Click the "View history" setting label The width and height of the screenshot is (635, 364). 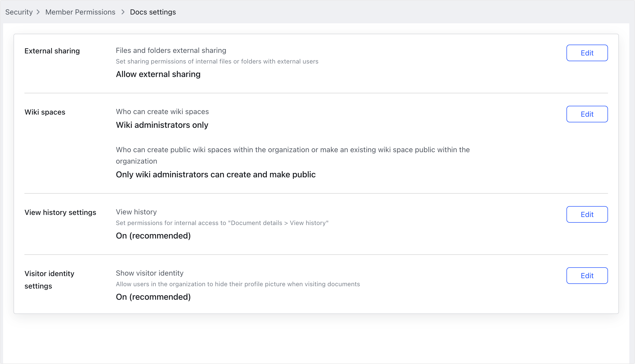(x=136, y=212)
